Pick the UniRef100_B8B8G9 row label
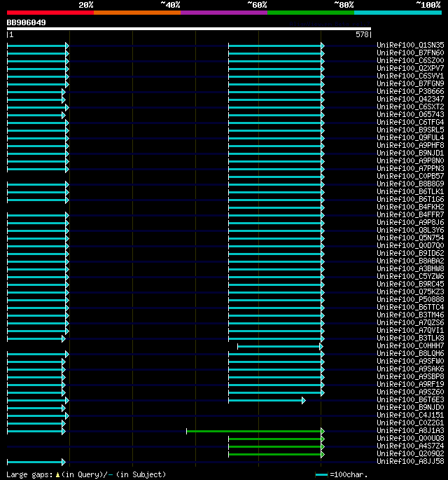 point(410,184)
